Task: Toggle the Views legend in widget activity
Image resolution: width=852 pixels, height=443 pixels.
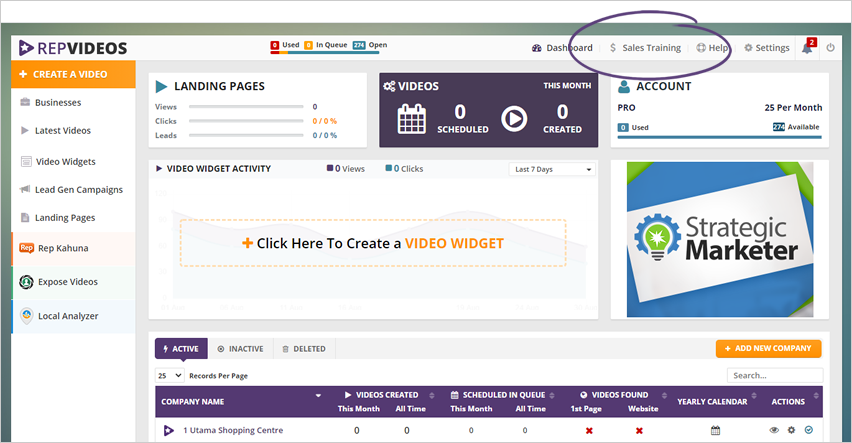Action: [346, 169]
